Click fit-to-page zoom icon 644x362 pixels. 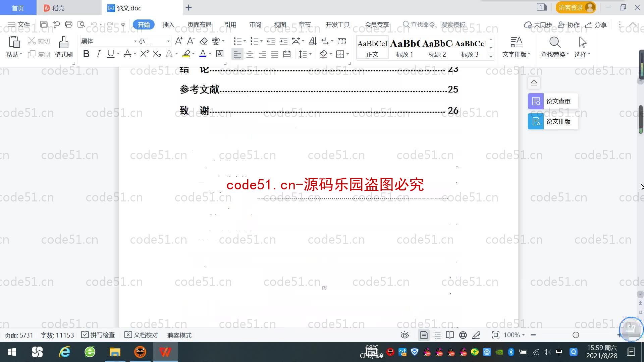coord(495,335)
